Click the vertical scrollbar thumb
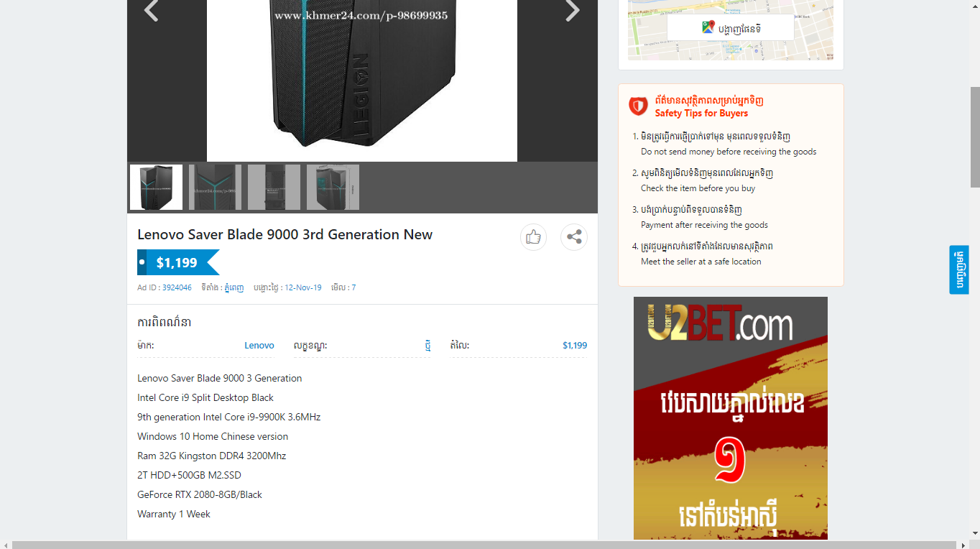This screenshot has height=549, width=980. [x=975, y=137]
